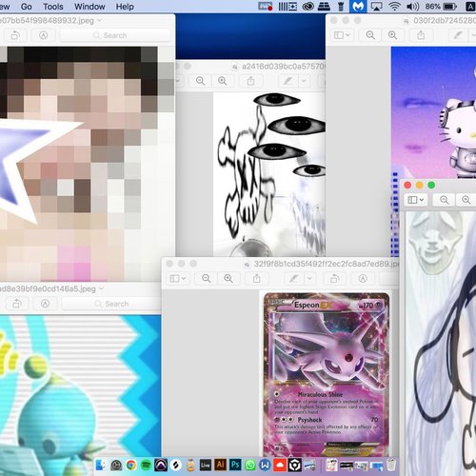Toggle Markup toolbar in blue Chao window

pyautogui.click(x=46, y=304)
